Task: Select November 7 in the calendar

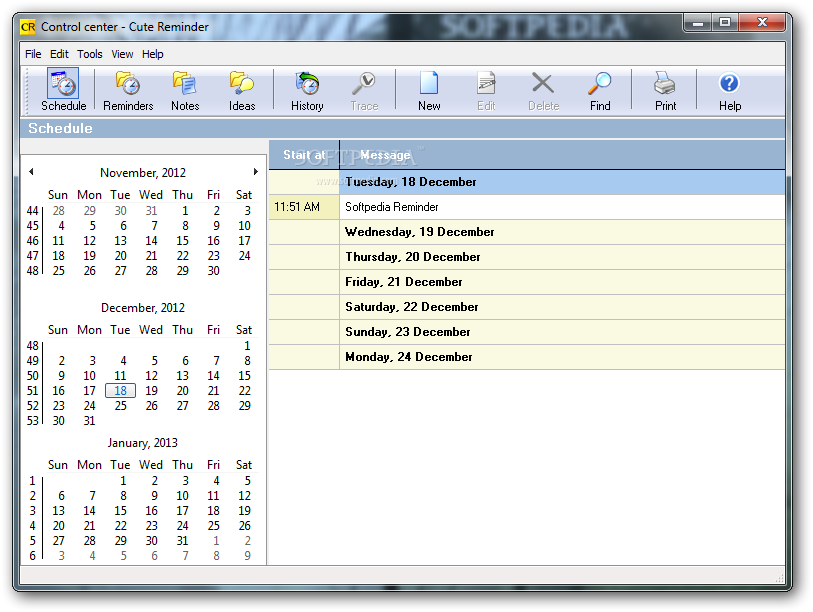Action: coord(154,226)
